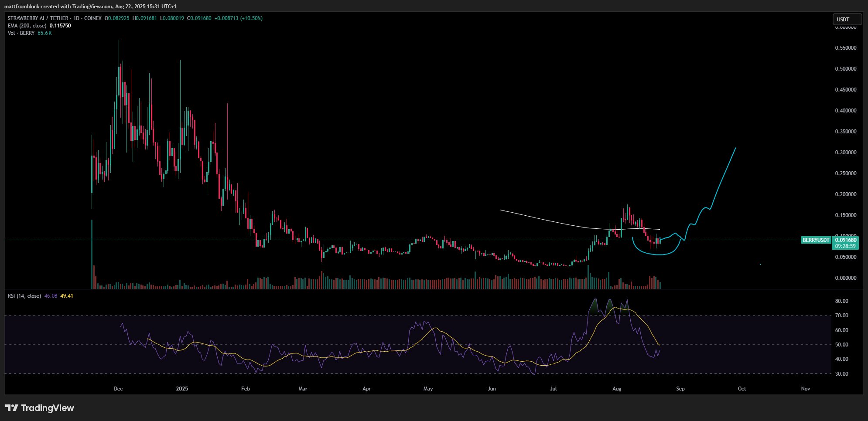This screenshot has height=421, width=868.
Task: Click the open value O0.082925
Action: click(x=117, y=18)
